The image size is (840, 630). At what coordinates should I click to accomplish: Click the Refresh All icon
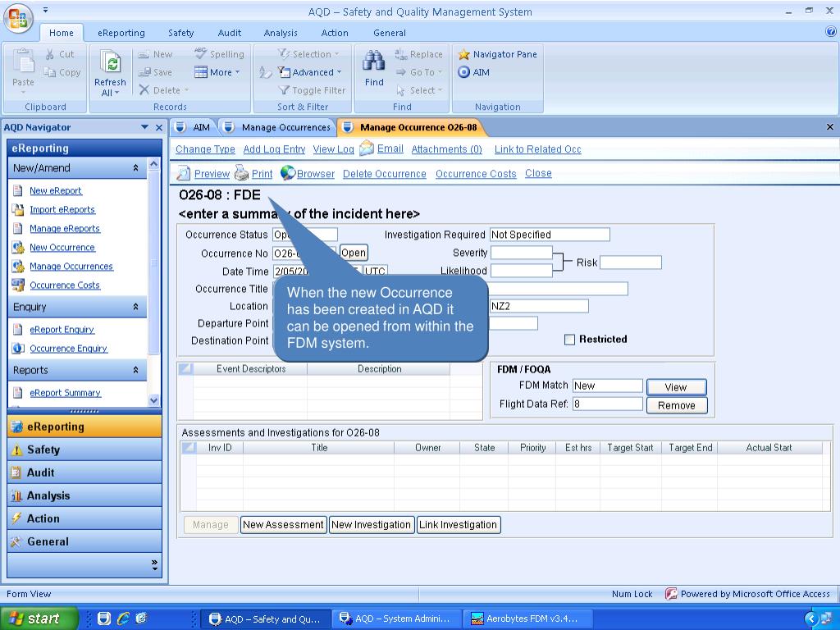tap(111, 63)
